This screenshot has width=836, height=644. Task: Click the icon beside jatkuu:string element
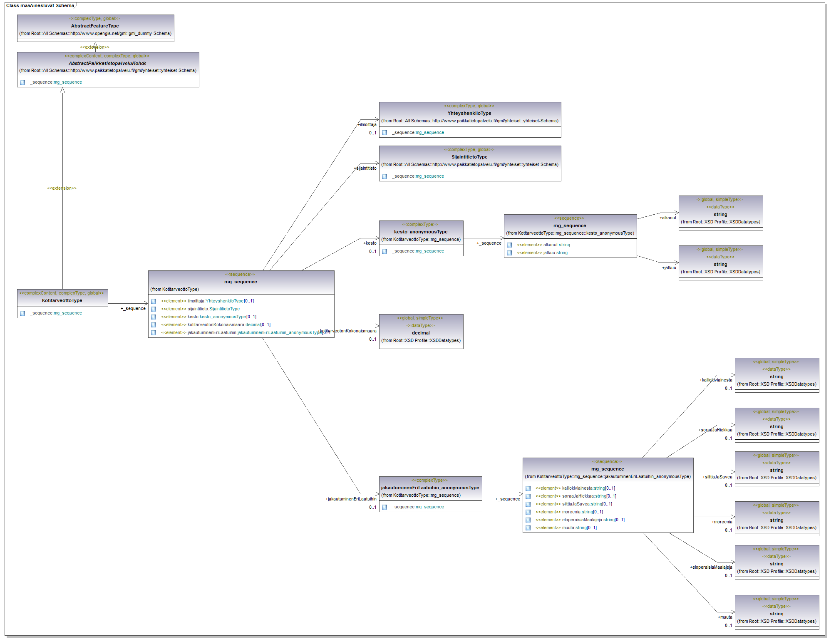[509, 253]
